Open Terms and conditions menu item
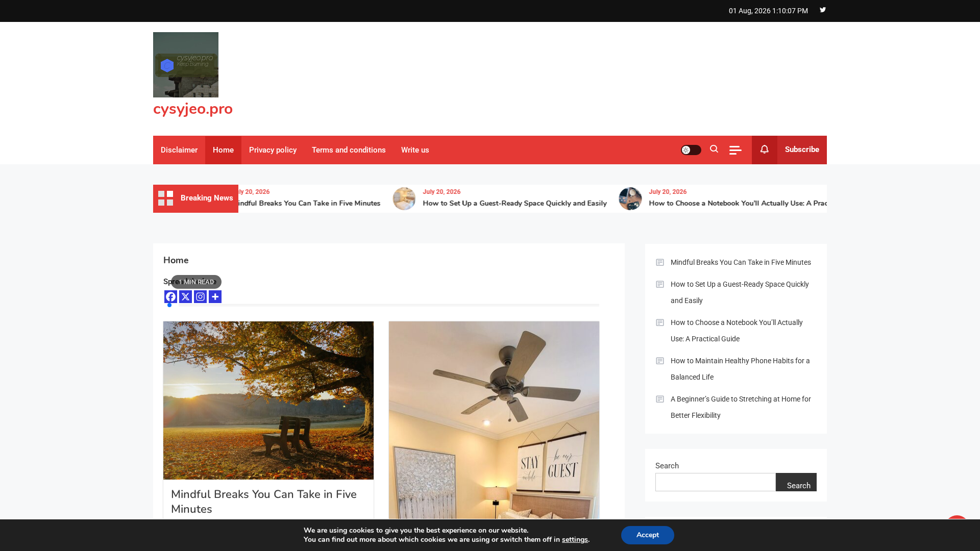 tap(349, 150)
